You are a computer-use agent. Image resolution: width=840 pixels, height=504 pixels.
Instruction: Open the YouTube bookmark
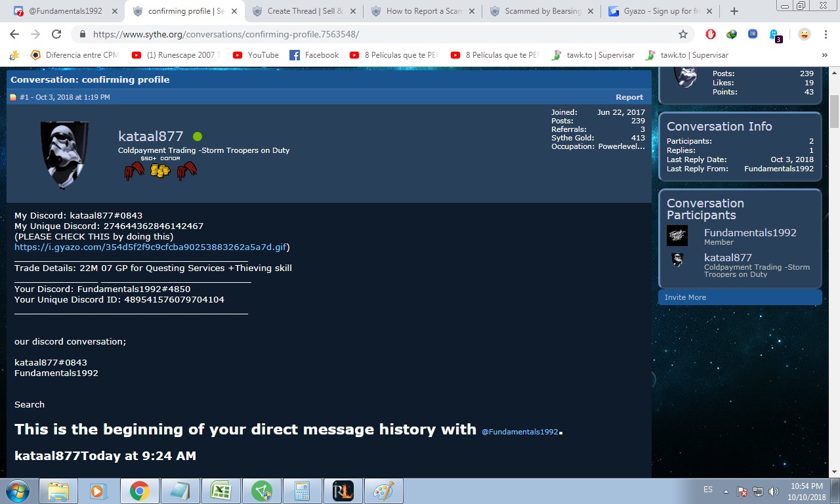click(255, 55)
